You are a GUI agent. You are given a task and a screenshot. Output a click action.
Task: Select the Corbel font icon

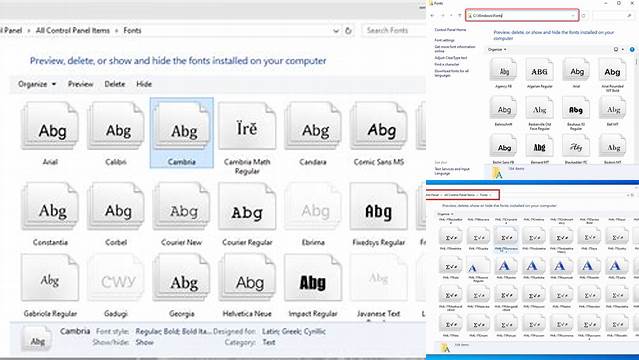pyautogui.click(x=116, y=207)
